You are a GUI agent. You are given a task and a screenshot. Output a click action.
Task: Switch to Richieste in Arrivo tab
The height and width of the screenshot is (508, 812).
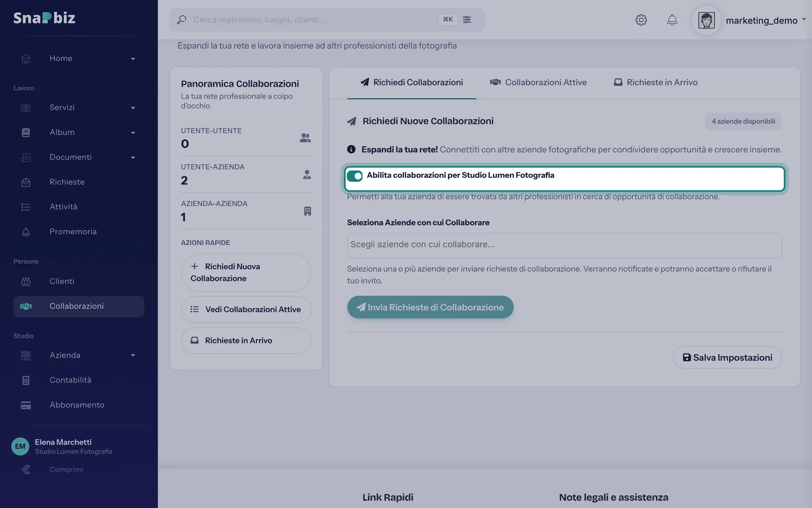(656, 82)
